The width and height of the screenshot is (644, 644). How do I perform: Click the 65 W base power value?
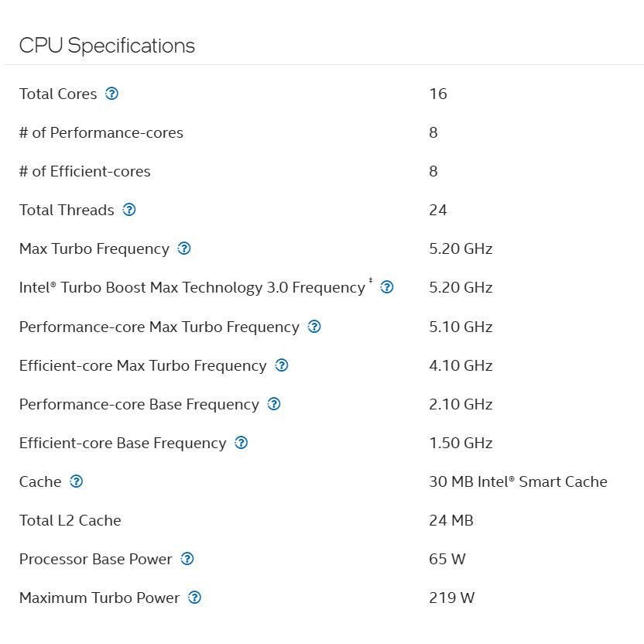(447, 559)
